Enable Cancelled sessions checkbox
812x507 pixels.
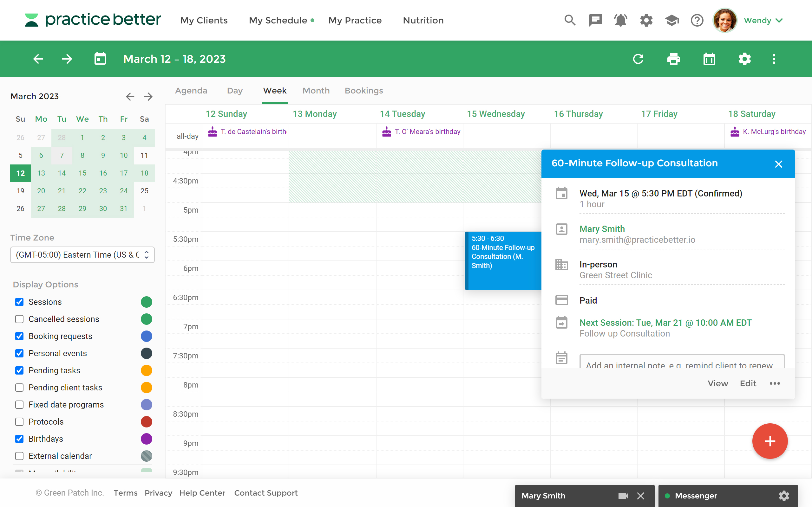click(19, 319)
